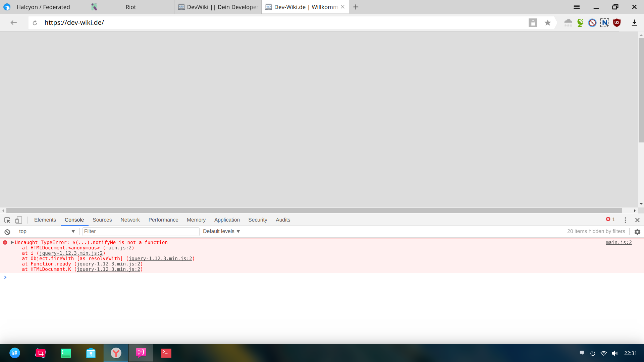Viewport: 644px width, 362px height.
Task: Toggle device toolbar icon in DevTools
Action: 19,220
